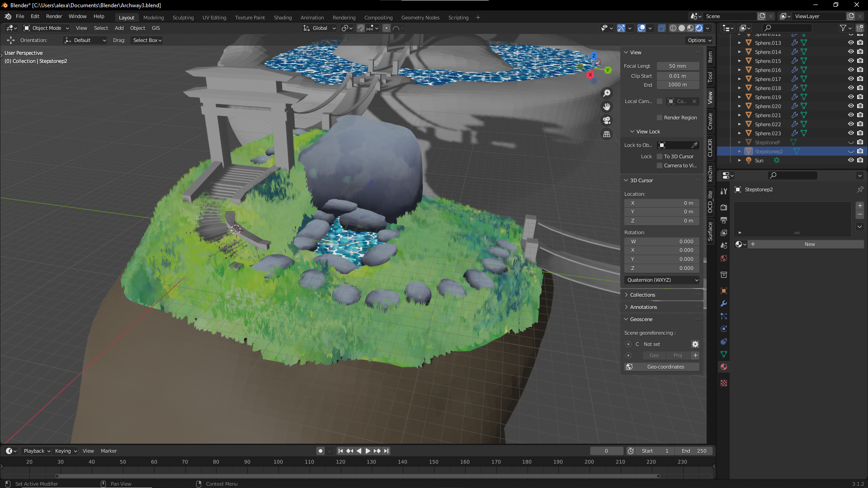Enable the Render Region checkbox

(x=660, y=118)
